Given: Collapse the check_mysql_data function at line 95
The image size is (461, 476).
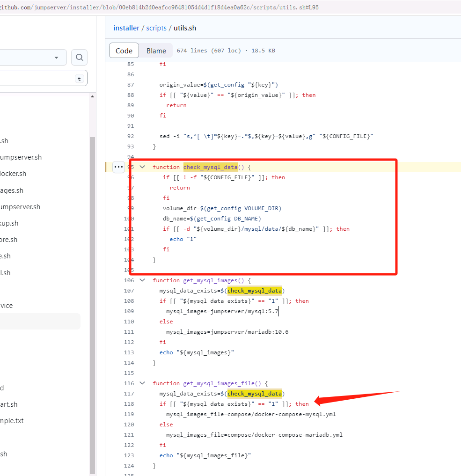Looking at the screenshot, I should [x=142, y=167].
